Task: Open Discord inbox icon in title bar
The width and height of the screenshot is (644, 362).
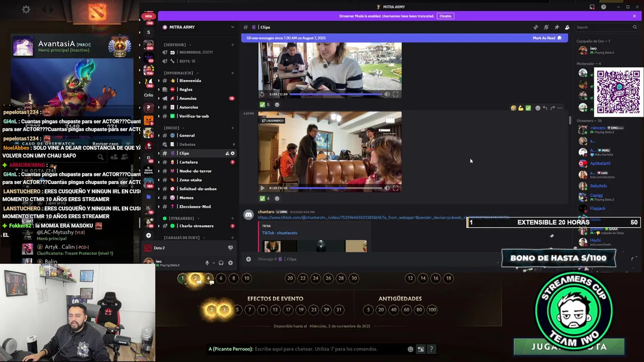Action: (x=592, y=7)
